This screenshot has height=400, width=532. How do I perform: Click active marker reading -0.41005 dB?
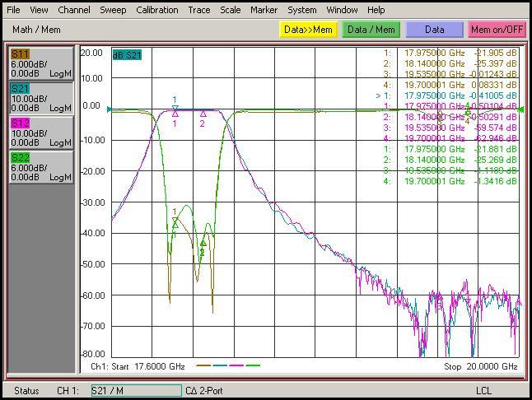(446, 95)
